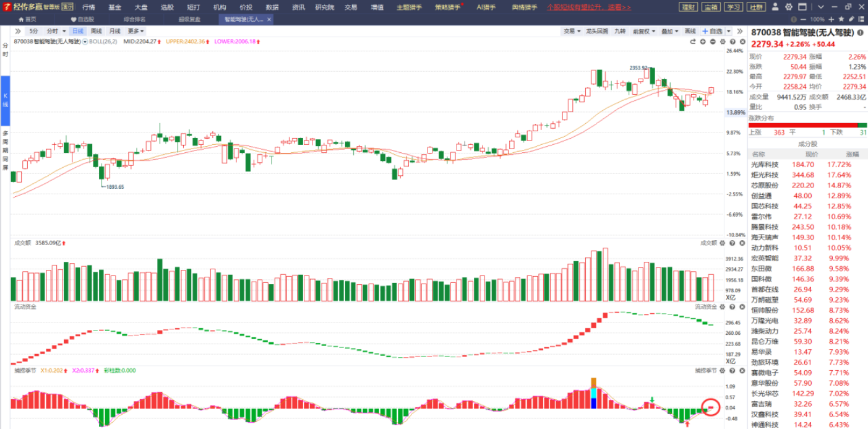The width and height of the screenshot is (868, 429).
Task: Switch chart to 周线 weekly period
Action: click(96, 31)
